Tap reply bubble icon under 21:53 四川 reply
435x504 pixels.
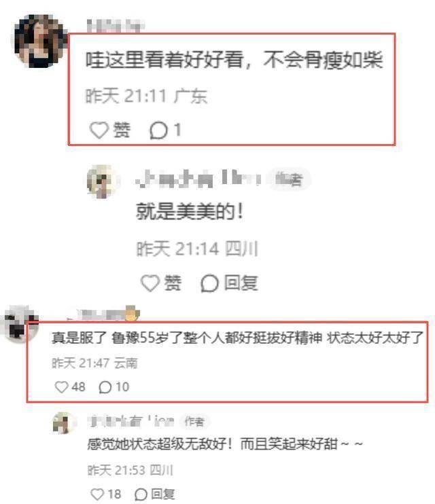click(x=141, y=494)
